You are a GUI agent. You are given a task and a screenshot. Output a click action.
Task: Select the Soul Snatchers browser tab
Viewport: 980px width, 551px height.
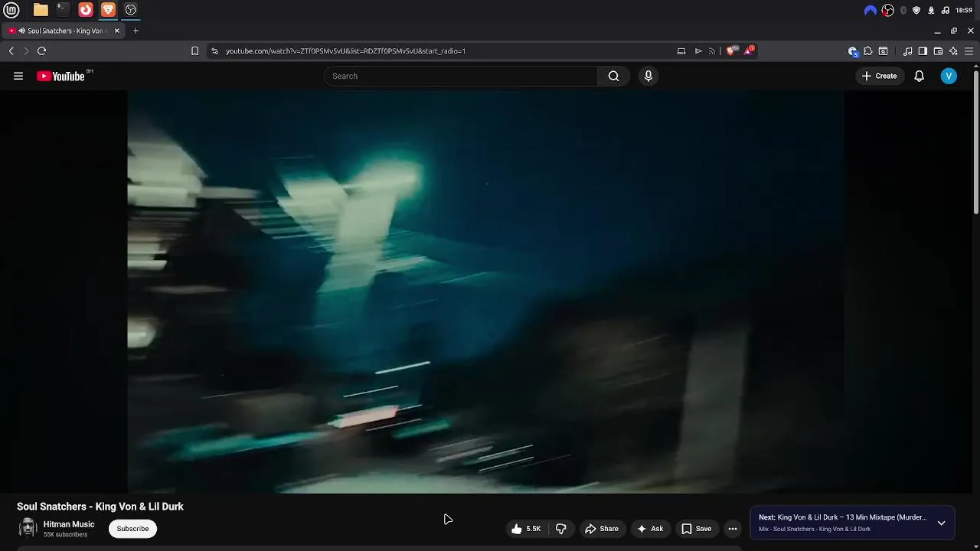[x=64, y=31]
